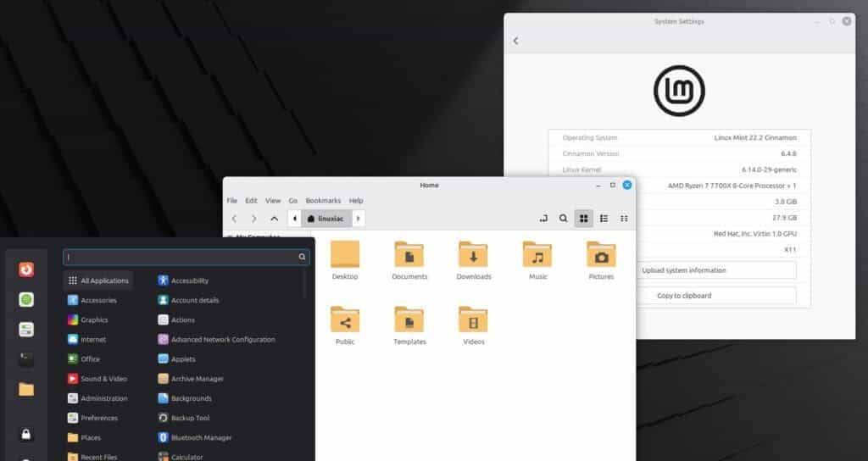This screenshot has height=461, width=868.
Task: Launch Account details from the application list
Action: (188, 301)
